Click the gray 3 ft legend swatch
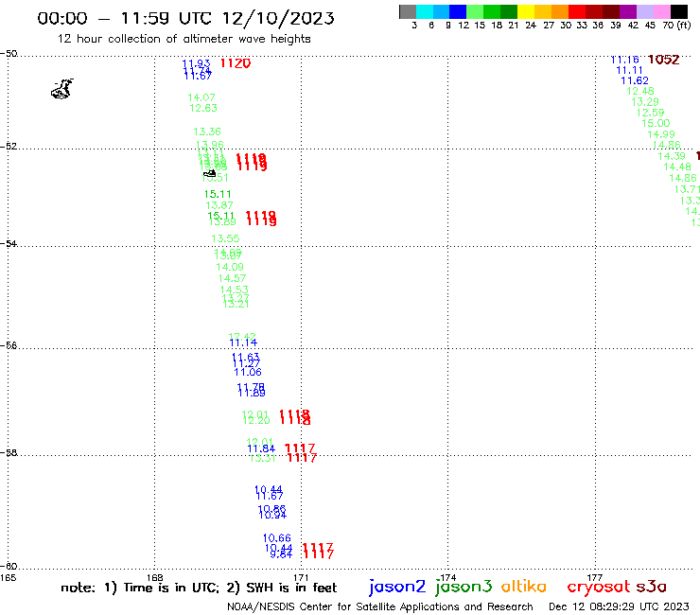The height and width of the screenshot is (615, 700). (x=408, y=11)
